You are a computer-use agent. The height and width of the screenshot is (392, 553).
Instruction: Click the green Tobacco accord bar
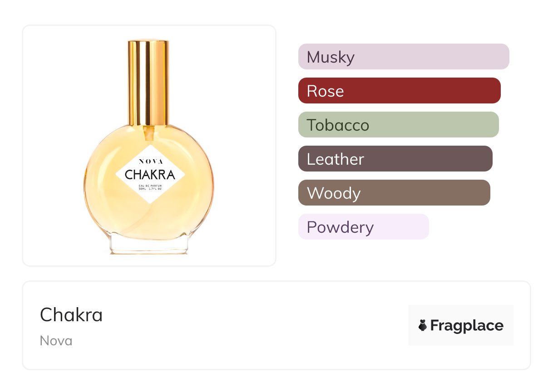398,125
